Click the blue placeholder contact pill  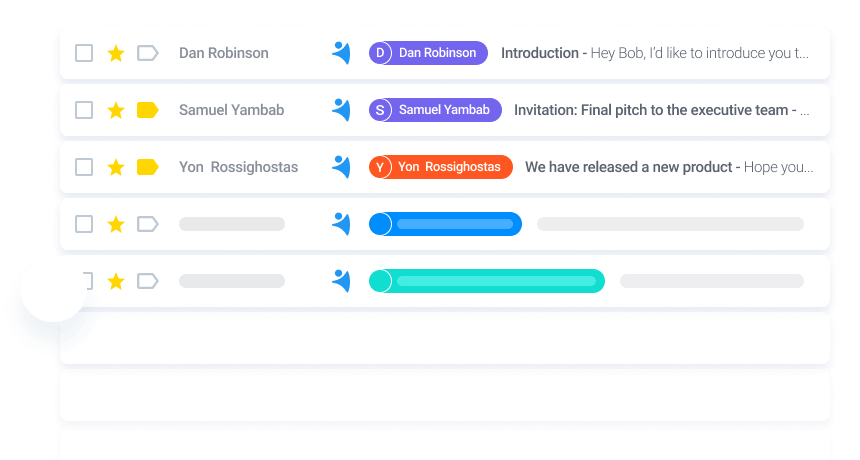pyautogui.click(x=445, y=224)
